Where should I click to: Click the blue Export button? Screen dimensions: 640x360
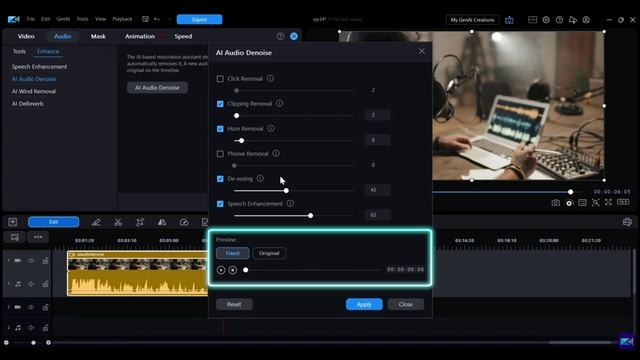pyautogui.click(x=199, y=20)
